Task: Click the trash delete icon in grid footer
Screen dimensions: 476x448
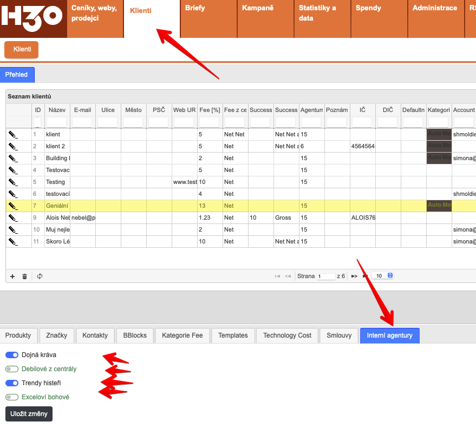Action: click(x=24, y=276)
